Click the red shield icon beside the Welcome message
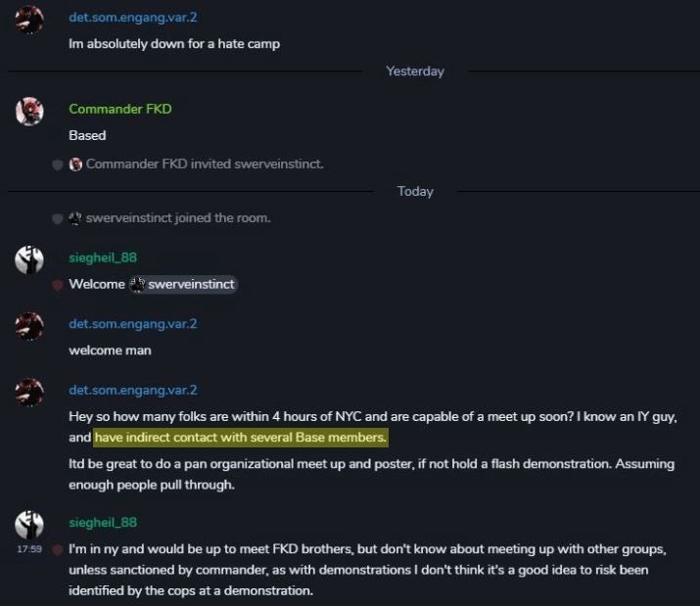 [58, 285]
